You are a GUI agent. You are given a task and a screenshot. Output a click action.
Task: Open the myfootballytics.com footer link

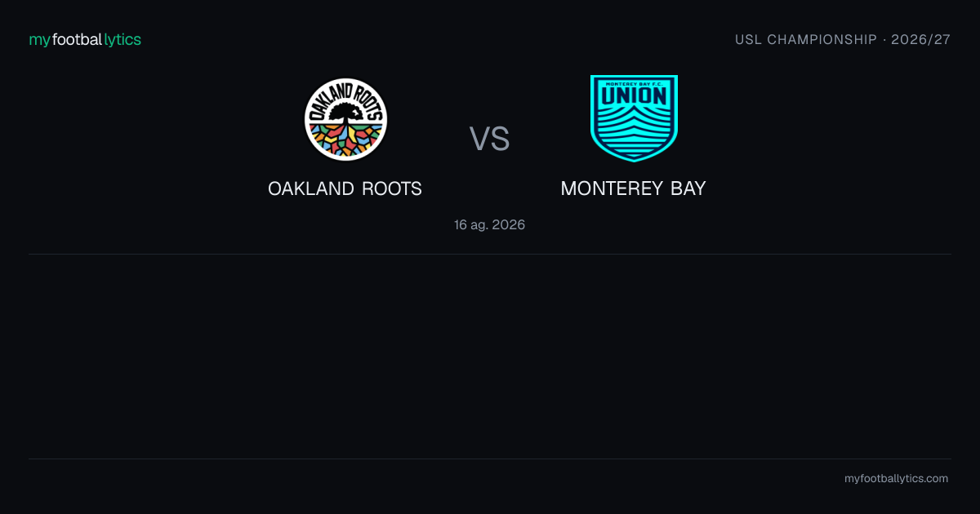[897, 479]
